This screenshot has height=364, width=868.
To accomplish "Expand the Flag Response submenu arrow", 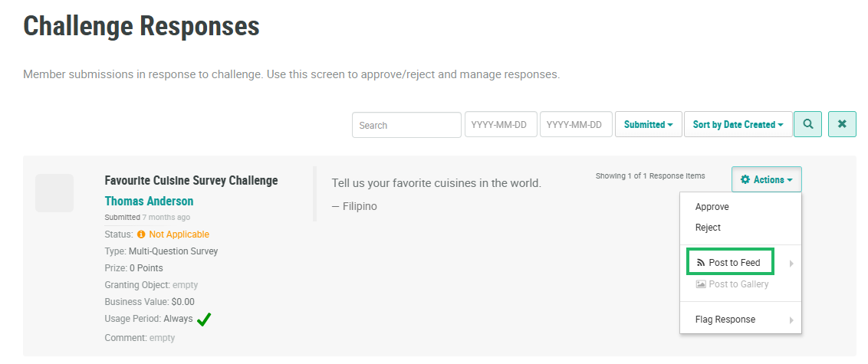I will click(791, 320).
